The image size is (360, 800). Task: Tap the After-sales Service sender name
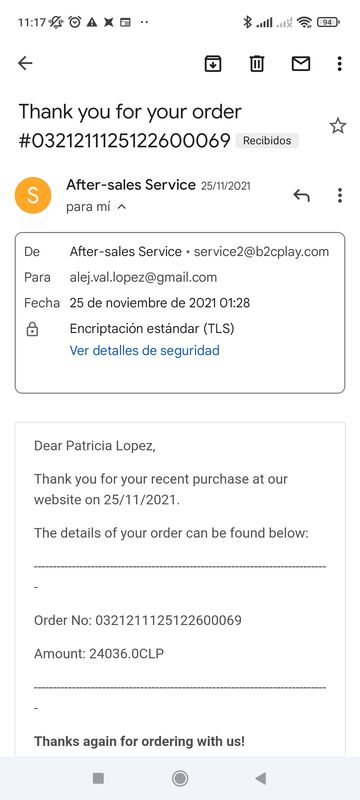pyautogui.click(x=131, y=185)
